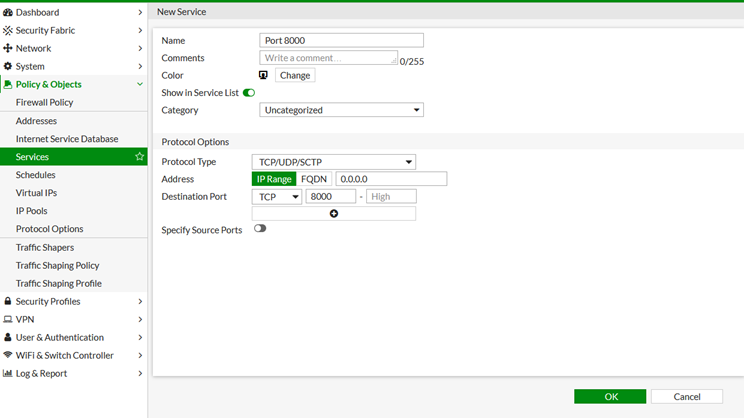Expand the WiFi & Switch Controller chevron
This screenshot has width=744, height=418.
tap(140, 355)
